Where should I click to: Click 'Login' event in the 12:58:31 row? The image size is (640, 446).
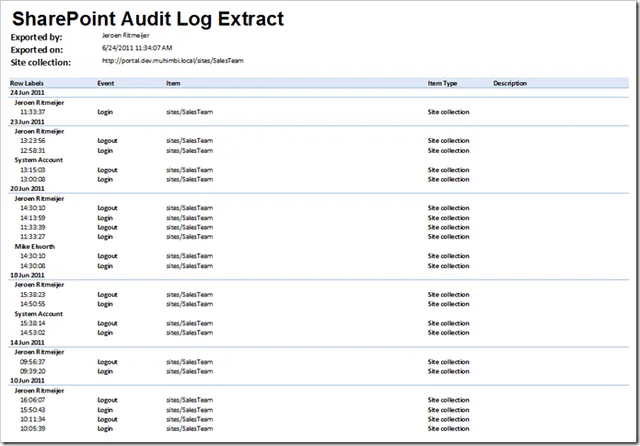point(105,151)
